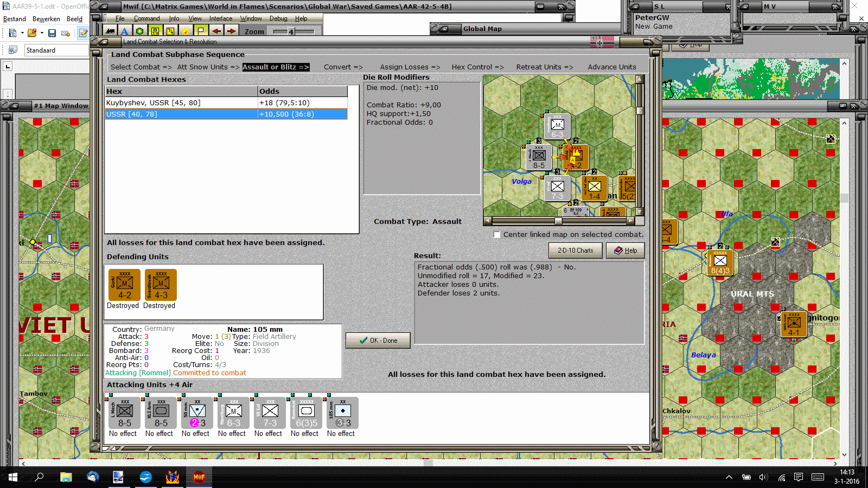Open the volume control in system tray

pos(763,477)
